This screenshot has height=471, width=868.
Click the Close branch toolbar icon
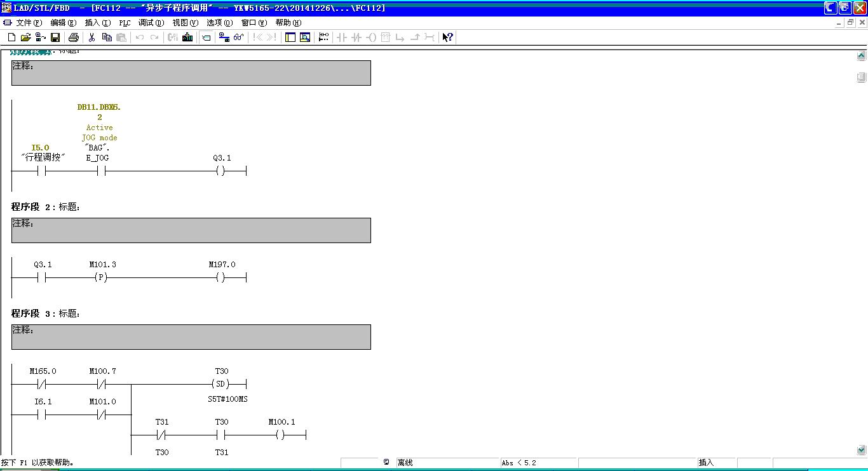tap(414, 37)
